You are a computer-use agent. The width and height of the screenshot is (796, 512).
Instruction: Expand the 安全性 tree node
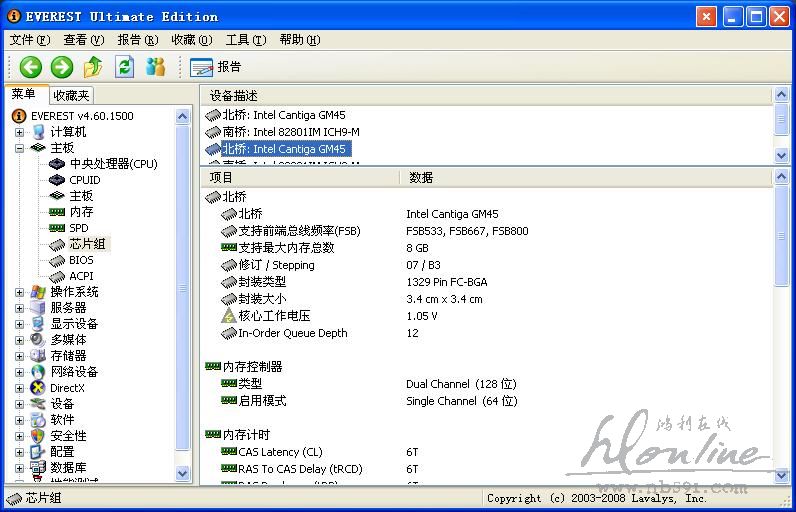(19, 436)
